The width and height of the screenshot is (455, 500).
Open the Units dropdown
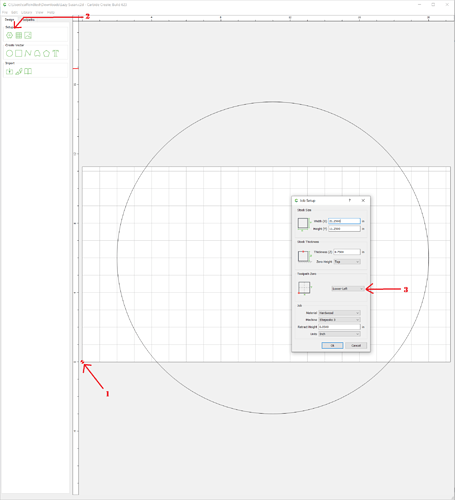(339, 334)
